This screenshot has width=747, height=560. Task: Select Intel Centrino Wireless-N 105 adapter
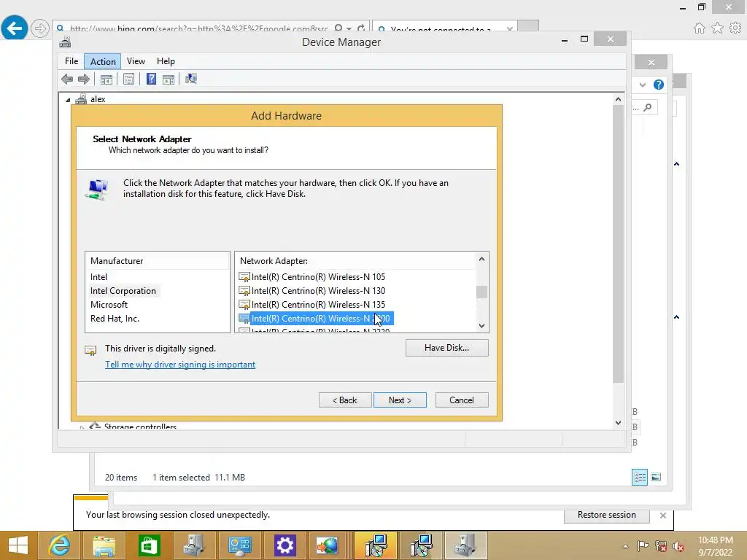(312, 276)
